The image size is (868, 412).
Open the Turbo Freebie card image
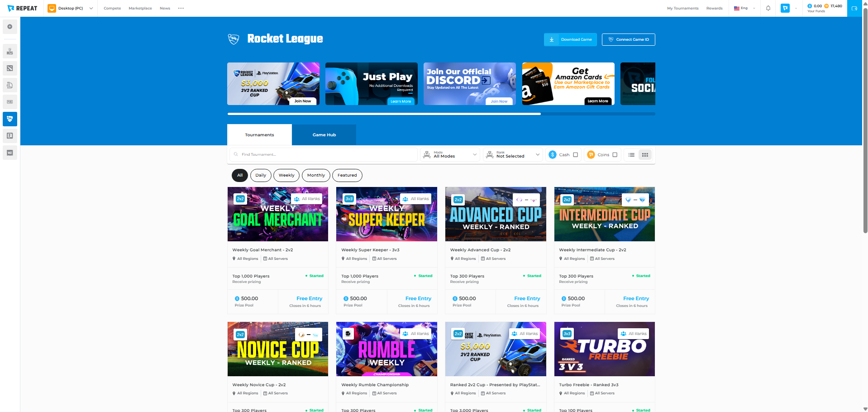click(605, 349)
